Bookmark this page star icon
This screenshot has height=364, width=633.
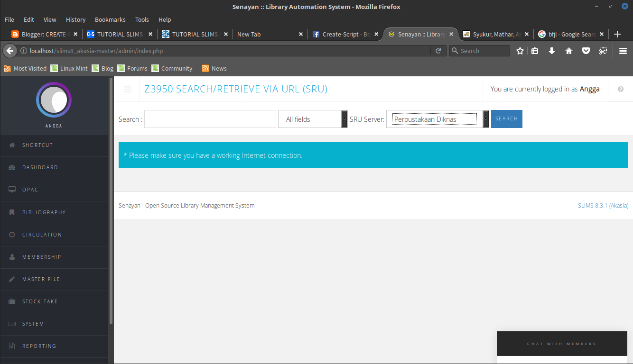coord(520,51)
